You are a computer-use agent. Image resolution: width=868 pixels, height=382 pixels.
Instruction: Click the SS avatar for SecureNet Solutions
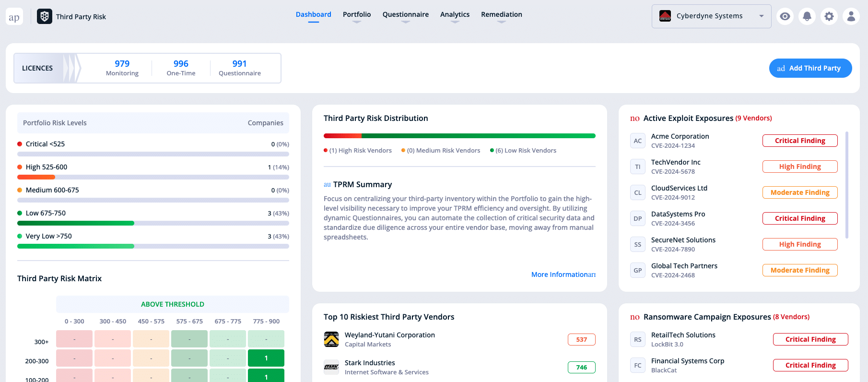[x=638, y=244]
